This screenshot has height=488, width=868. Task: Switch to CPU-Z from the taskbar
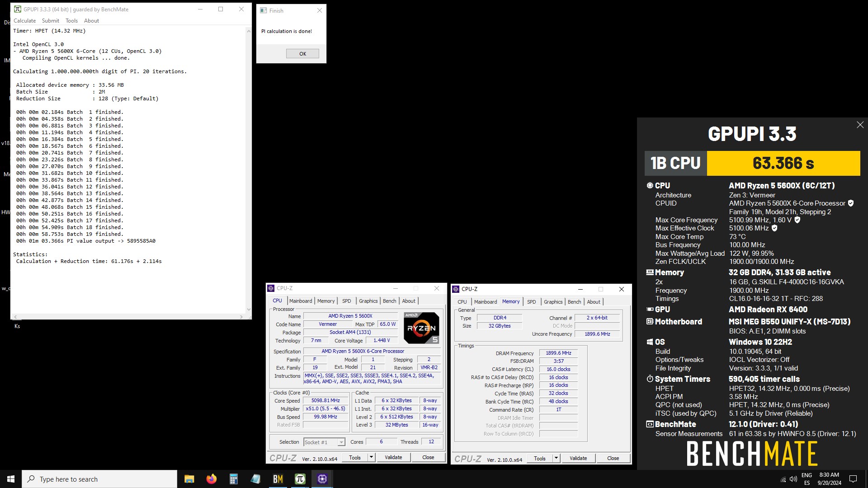322,479
